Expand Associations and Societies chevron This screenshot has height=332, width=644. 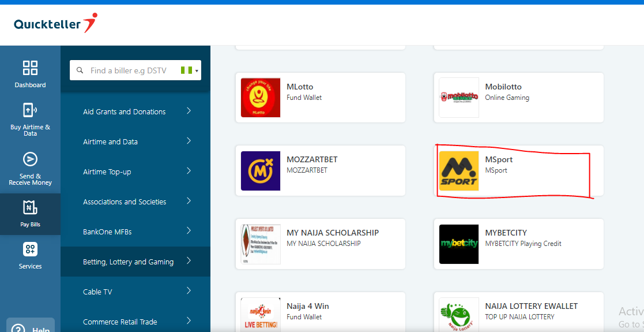pyautogui.click(x=189, y=201)
